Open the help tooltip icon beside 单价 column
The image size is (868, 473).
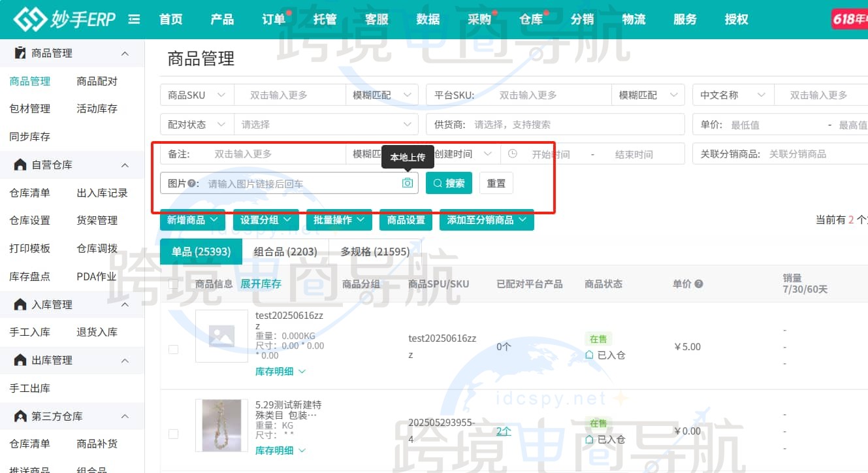699,284
